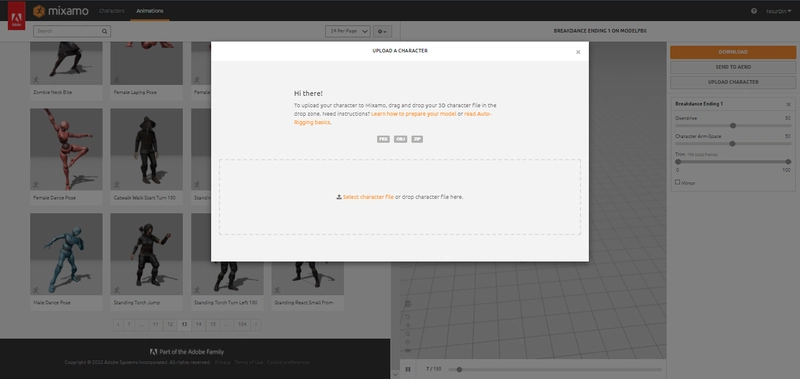Select the Standing Torch Turn Left 180 thumbnail

point(227,279)
